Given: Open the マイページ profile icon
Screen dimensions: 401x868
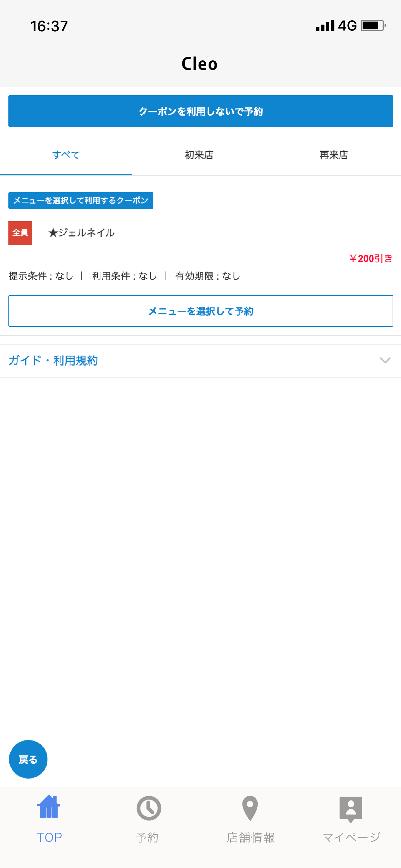Looking at the screenshot, I should click(351, 809).
